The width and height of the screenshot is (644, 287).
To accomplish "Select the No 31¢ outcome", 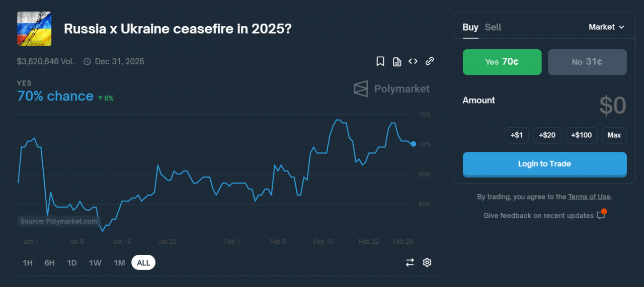I will pos(587,62).
